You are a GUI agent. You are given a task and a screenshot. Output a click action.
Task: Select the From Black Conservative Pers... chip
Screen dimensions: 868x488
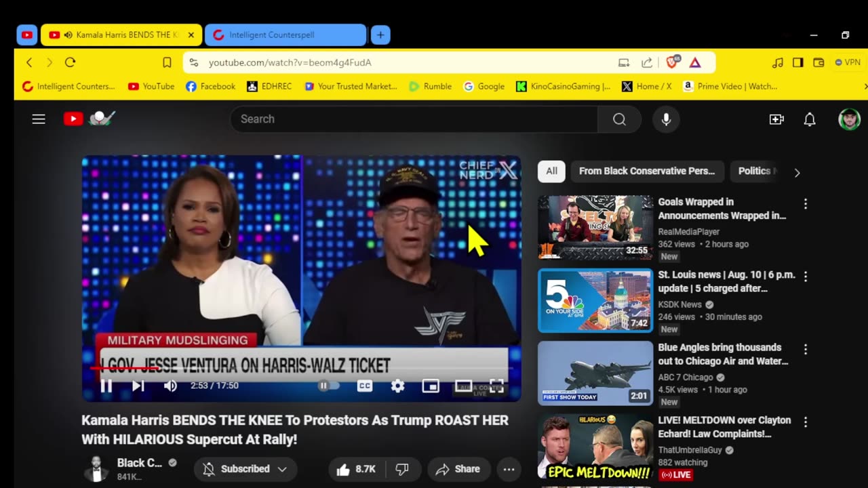(647, 171)
